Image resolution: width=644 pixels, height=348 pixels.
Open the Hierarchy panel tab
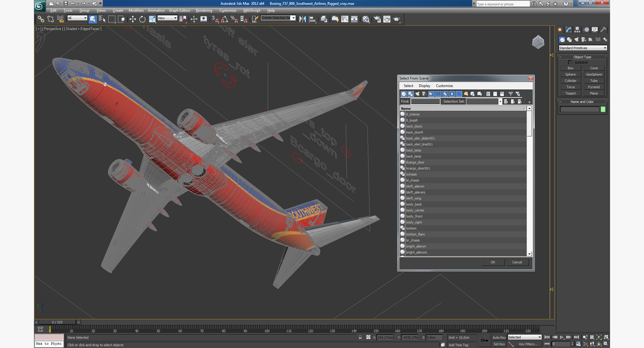577,30
